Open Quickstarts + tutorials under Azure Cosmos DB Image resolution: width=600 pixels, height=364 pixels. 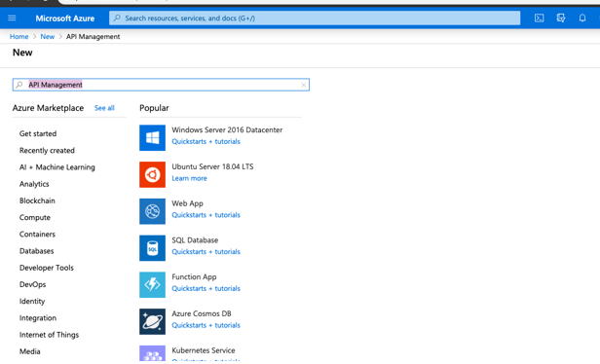[206, 325]
